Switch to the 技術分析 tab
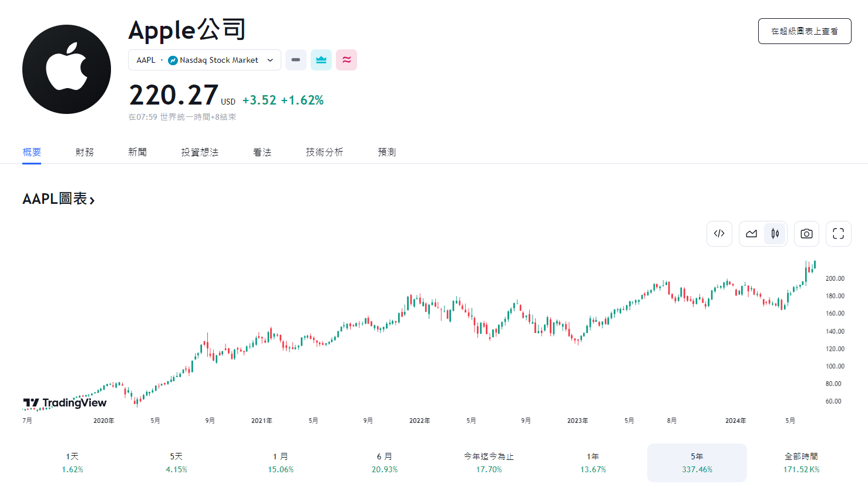This screenshot has height=484, width=868. point(324,151)
